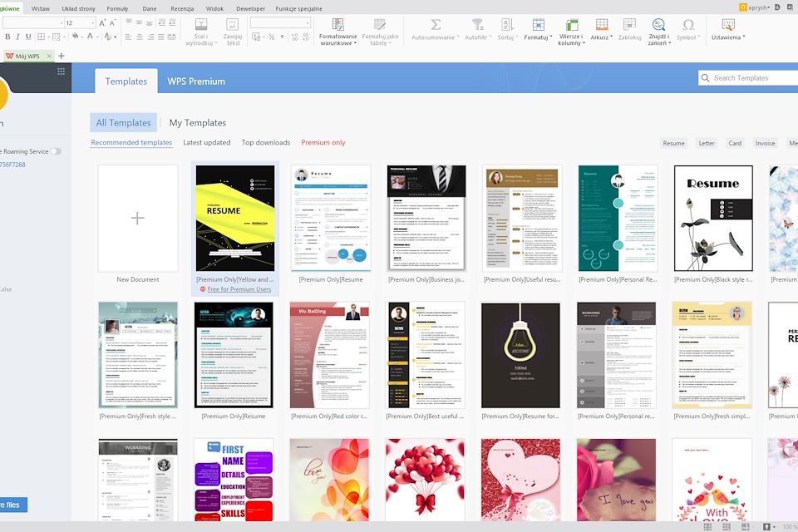Open the Układ strony ribbon tab
This screenshot has width=798, height=532.
click(x=78, y=8)
